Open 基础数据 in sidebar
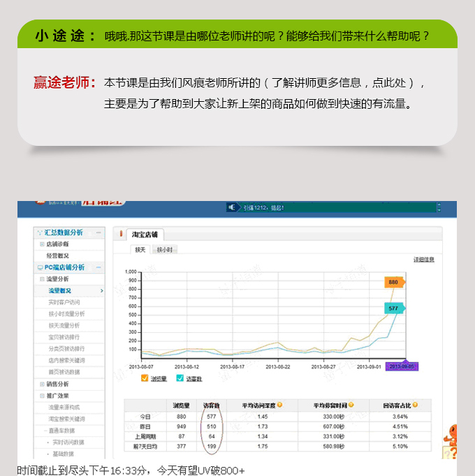The width and height of the screenshot is (475, 476). click(63, 454)
